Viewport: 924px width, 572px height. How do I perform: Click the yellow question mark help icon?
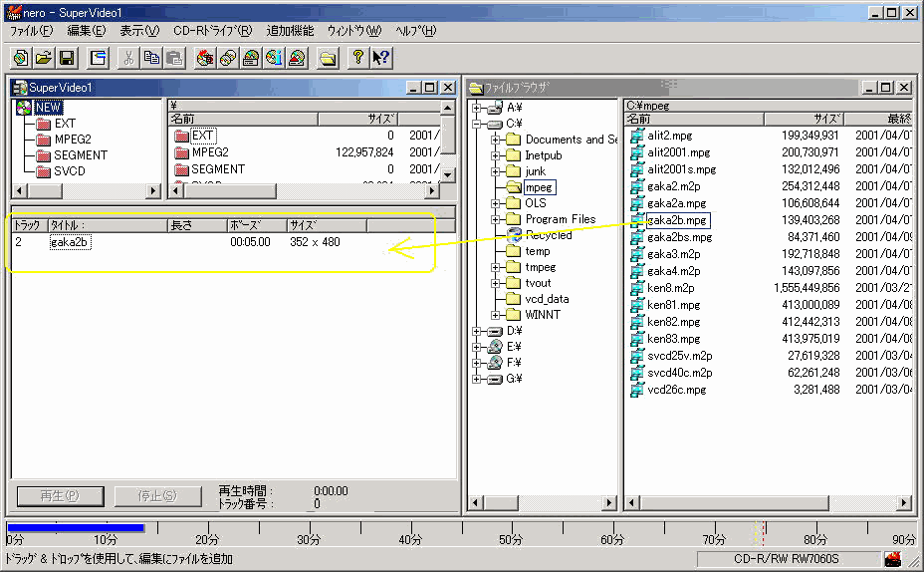pos(357,58)
